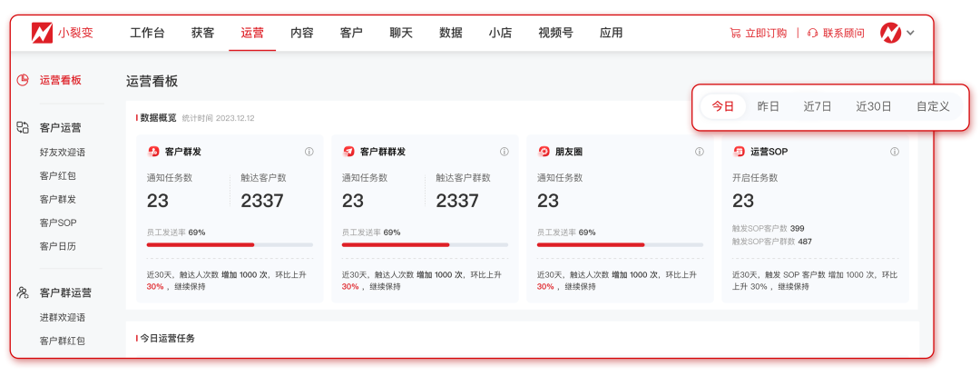Open the account avatar dropdown arrow
Viewport: 980px width, 376px height.
click(x=910, y=34)
